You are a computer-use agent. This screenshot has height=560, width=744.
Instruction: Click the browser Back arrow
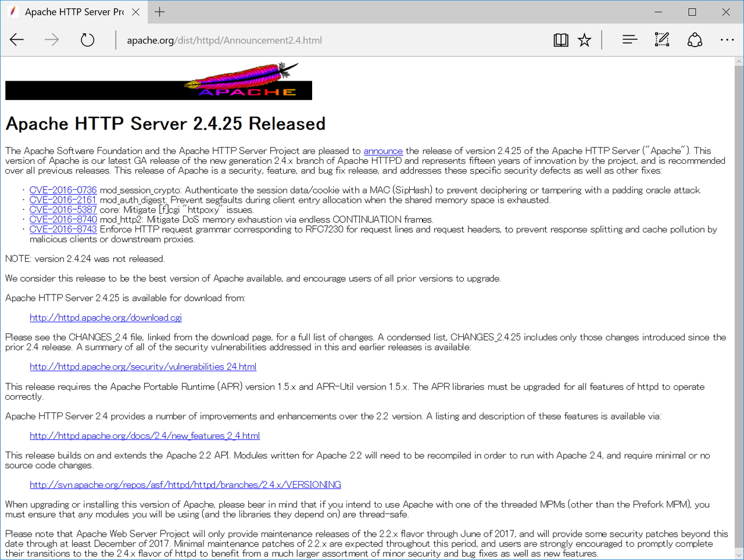(x=17, y=40)
